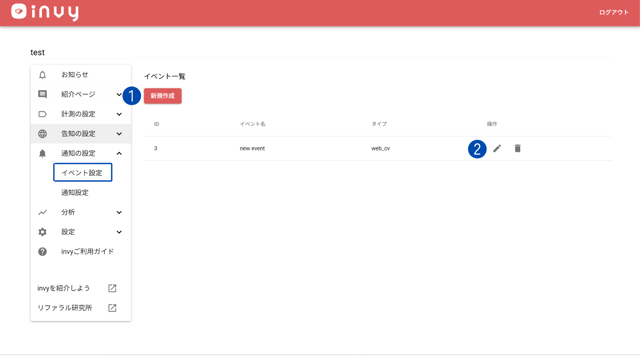This screenshot has height=362, width=644.
Task: Delete 'new event' with the trash icon
Action: (x=518, y=148)
